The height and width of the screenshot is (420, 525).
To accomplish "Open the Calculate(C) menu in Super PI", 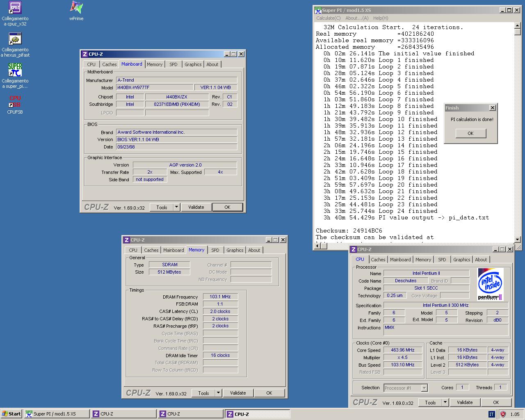I will [329, 18].
